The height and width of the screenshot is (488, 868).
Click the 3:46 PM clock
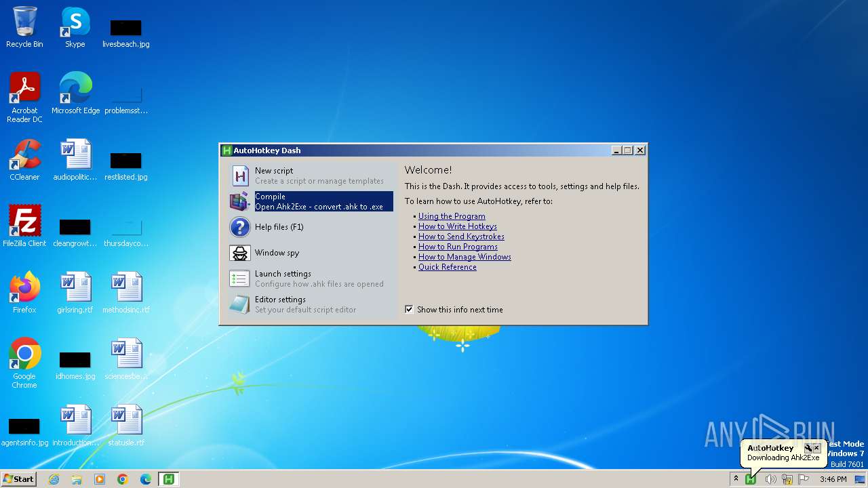833,479
